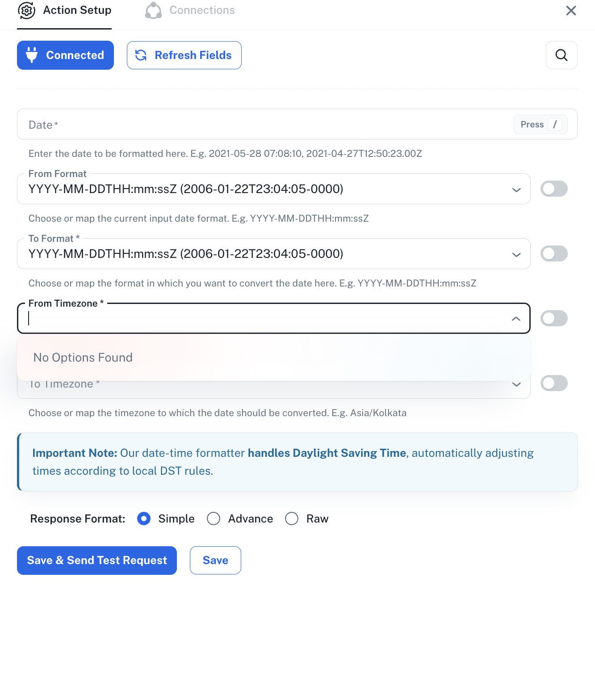
Task: Toggle the To Format map switch
Action: click(x=554, y=253)
